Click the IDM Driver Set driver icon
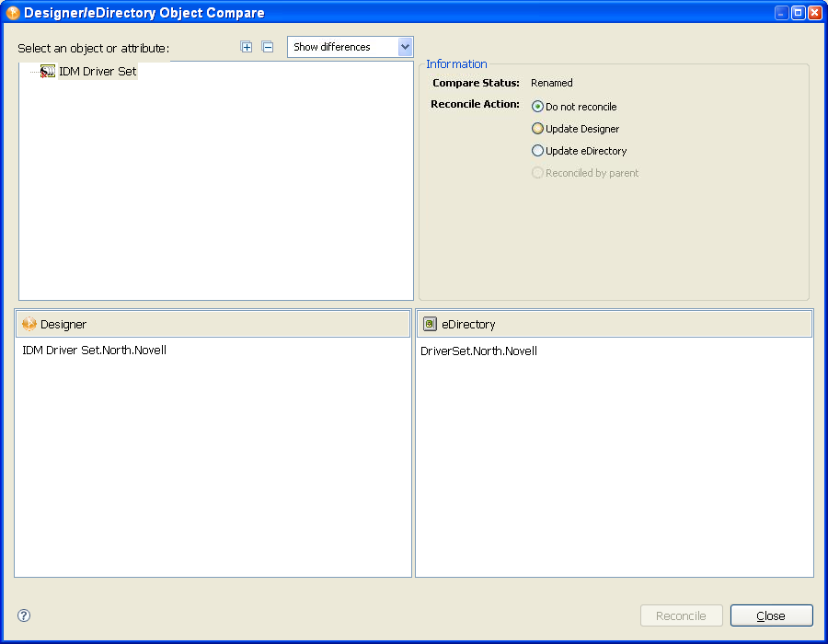 pos(48,71)
